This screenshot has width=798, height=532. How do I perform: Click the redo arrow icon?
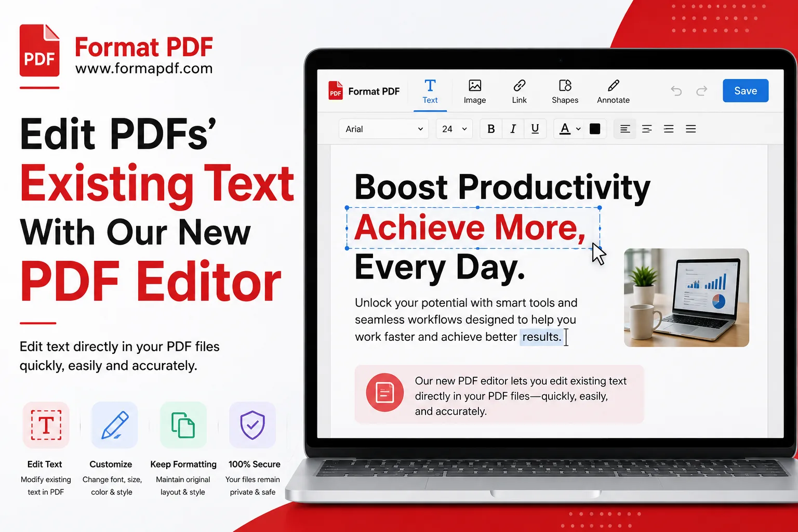coord(702,91)
